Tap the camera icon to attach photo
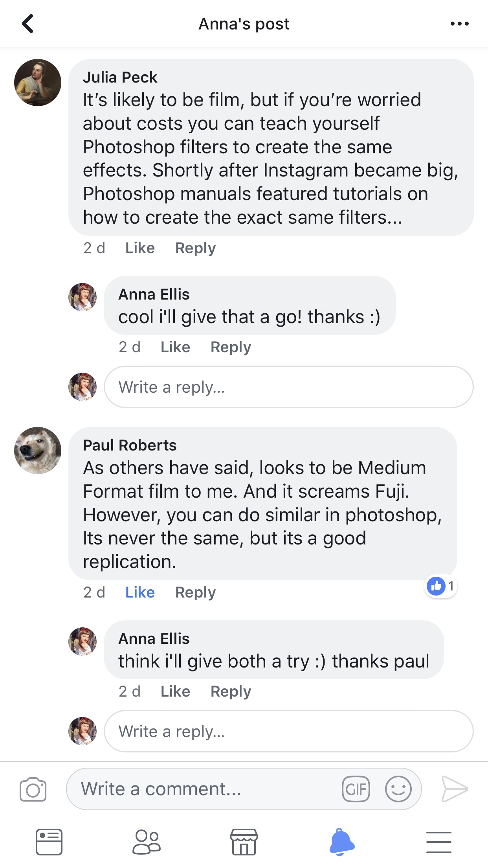 [33, 789]
